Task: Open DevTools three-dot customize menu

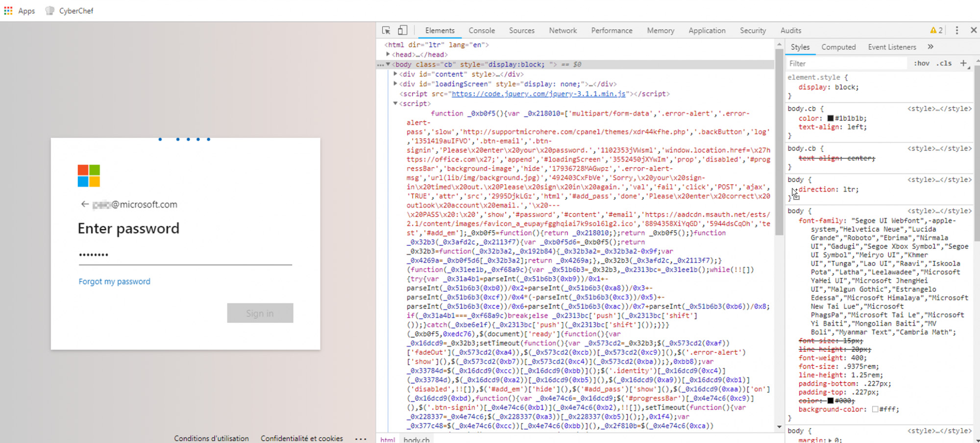Action: pos(956,30)
